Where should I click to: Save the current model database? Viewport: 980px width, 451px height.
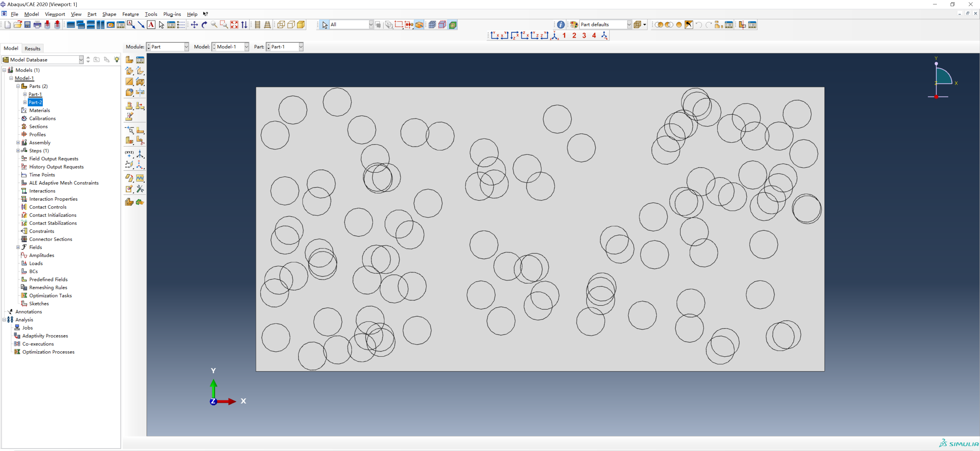(27, 24)
